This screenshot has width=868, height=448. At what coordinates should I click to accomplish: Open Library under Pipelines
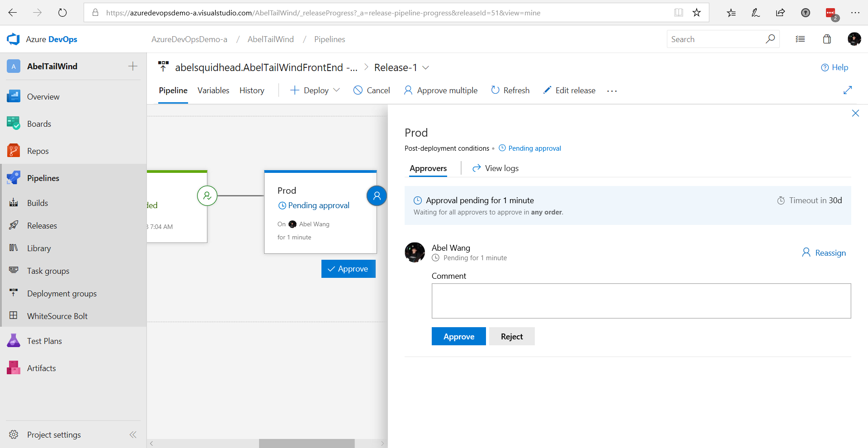point(39,248)
